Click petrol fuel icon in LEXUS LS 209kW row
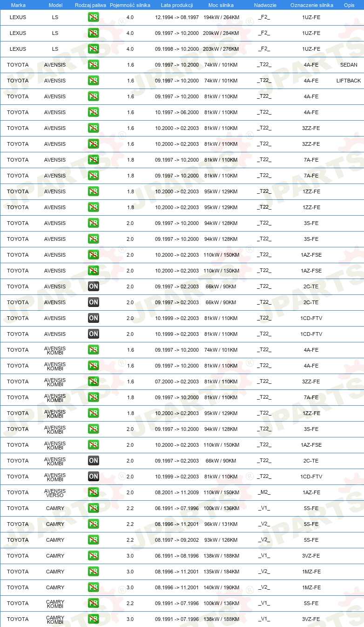The height and width of the screenshot is (627, 364). pos(93,33)
